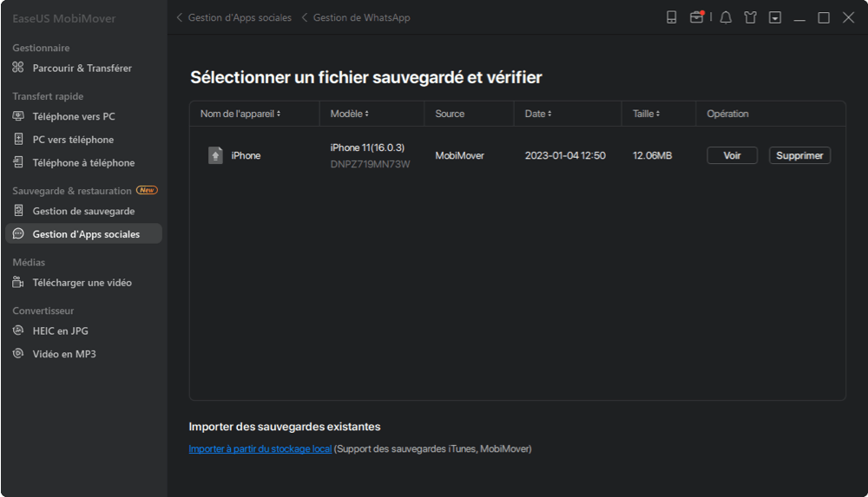
Task: Click the Parcourir & Transférer grid icon
Action: (x=18, y=68)
